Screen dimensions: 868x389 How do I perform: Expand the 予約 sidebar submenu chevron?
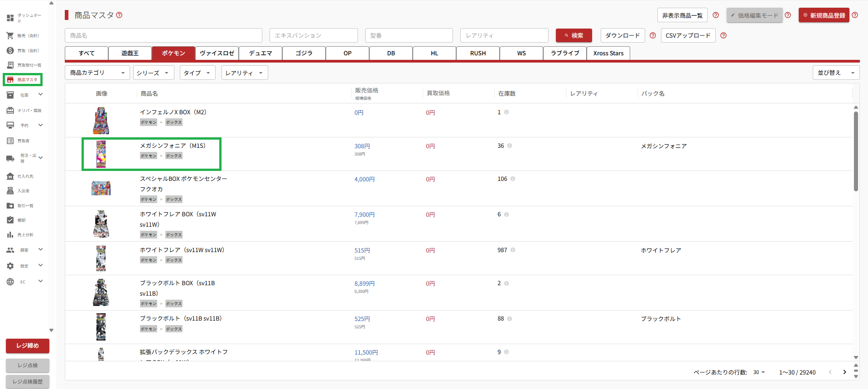pyautogui.click(x=41, y=125)
